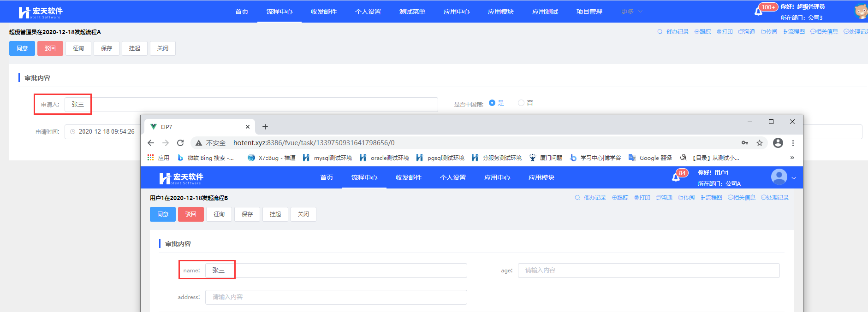Select 是 for 是否中国籍

[497, 103]
